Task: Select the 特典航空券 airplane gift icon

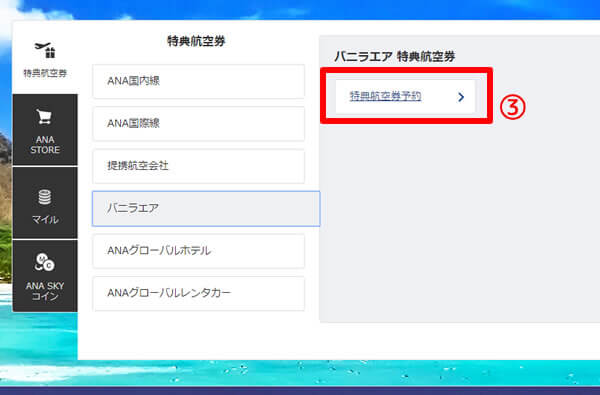Action: pos(45,50)
